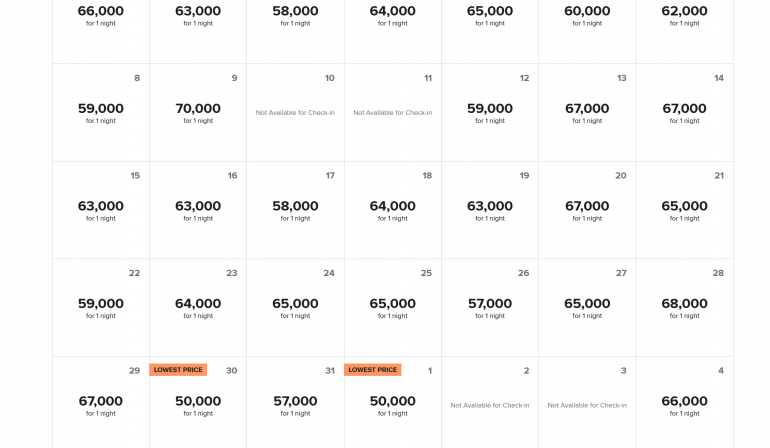Click day 14 priced 67,000

[x=684, y=110]
